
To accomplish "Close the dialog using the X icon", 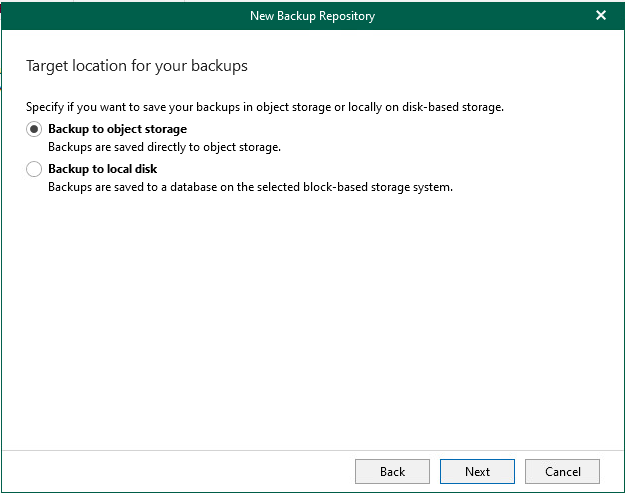I will (601, 15).
